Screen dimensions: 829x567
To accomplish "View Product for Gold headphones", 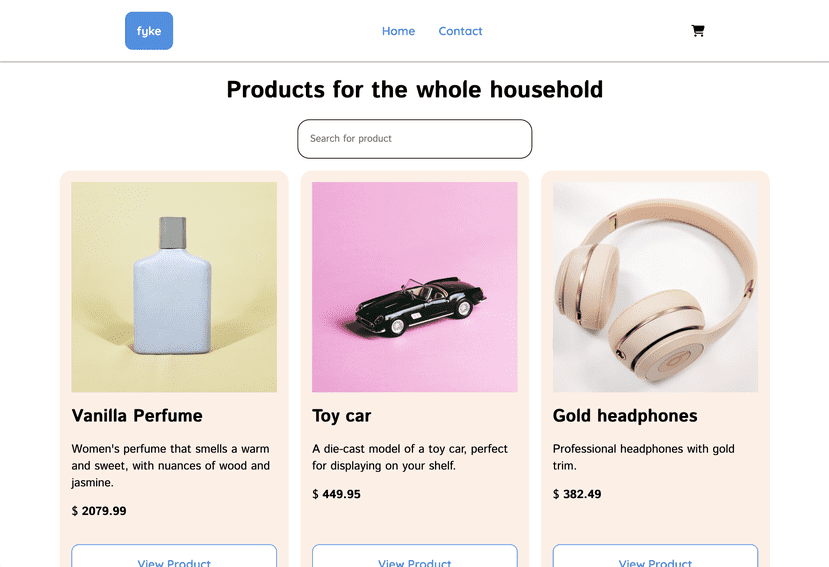I will point(656,556).
